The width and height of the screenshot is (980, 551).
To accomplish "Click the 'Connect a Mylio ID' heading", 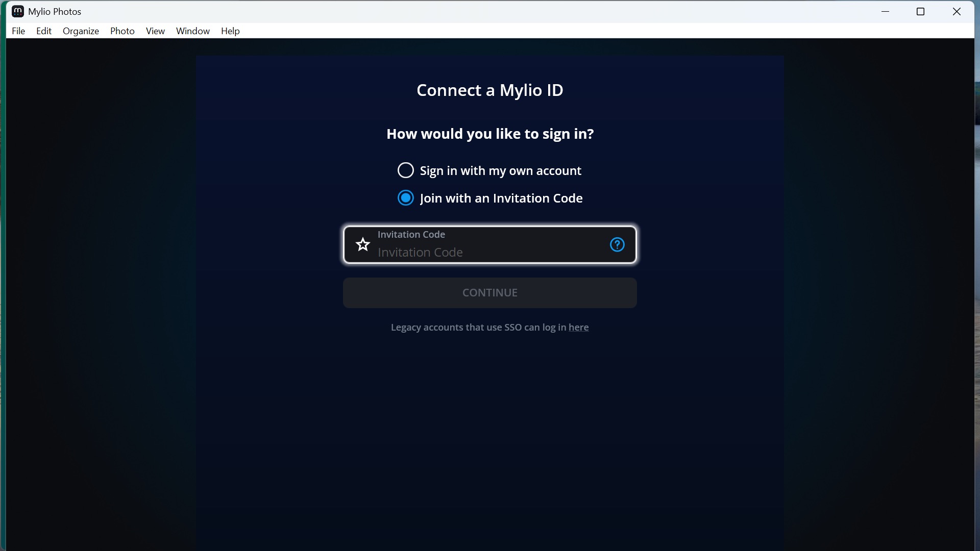I will tap(490, 90).
